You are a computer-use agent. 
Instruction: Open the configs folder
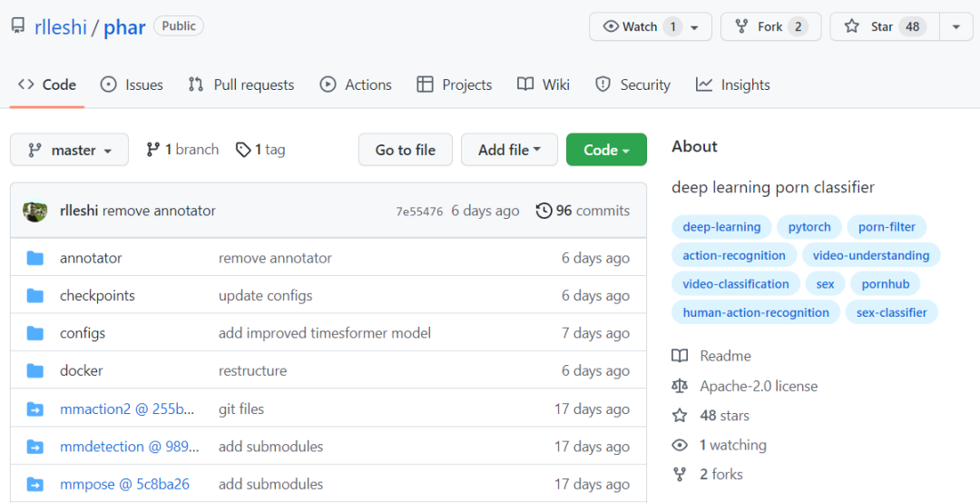pyautogui.click(x=83, y=333)
